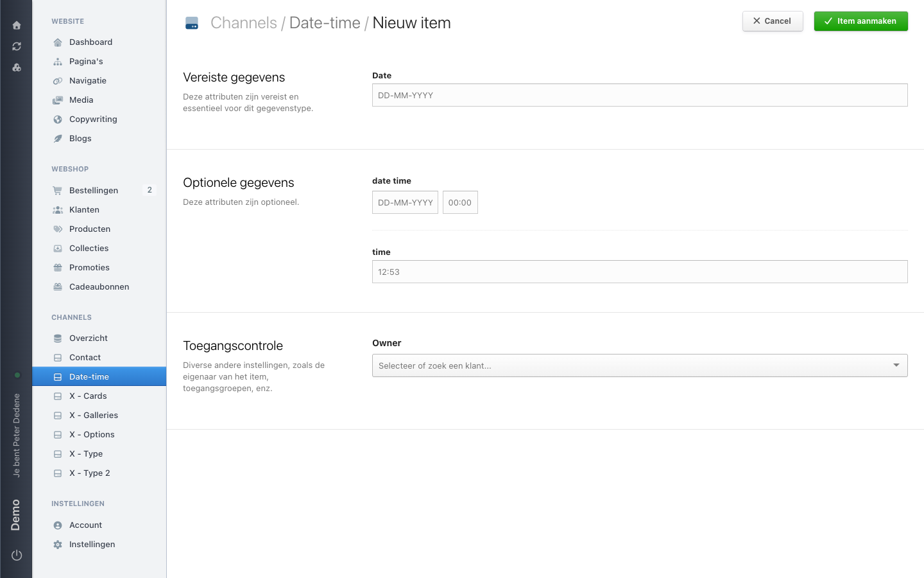Click the green Item aanmaken button
Image resolution: width=924 pixels, height=578 pixels.
(x=861, y=21)
